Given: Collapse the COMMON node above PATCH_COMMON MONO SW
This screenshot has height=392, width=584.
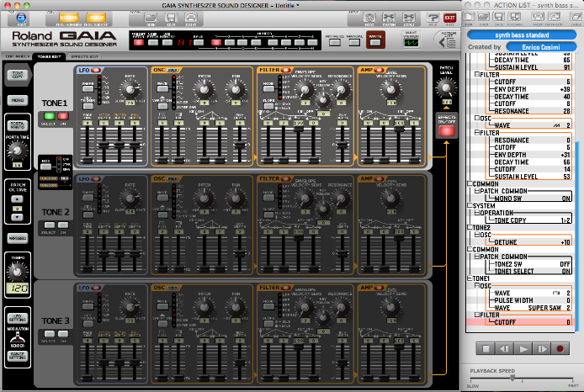Looking at the screenshot, I should coord(470,184).
